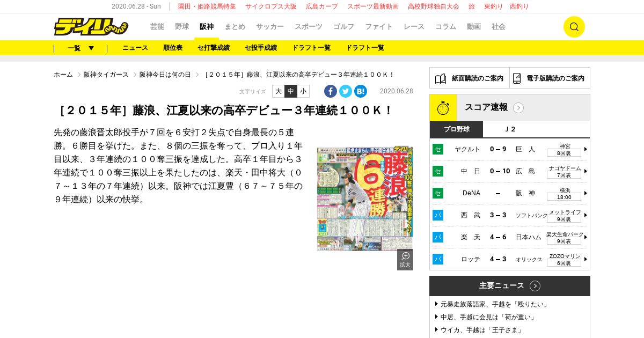Screen dimensions: 644x338
Task: Open the 動画 menu section
Action: tap(474, 26)
